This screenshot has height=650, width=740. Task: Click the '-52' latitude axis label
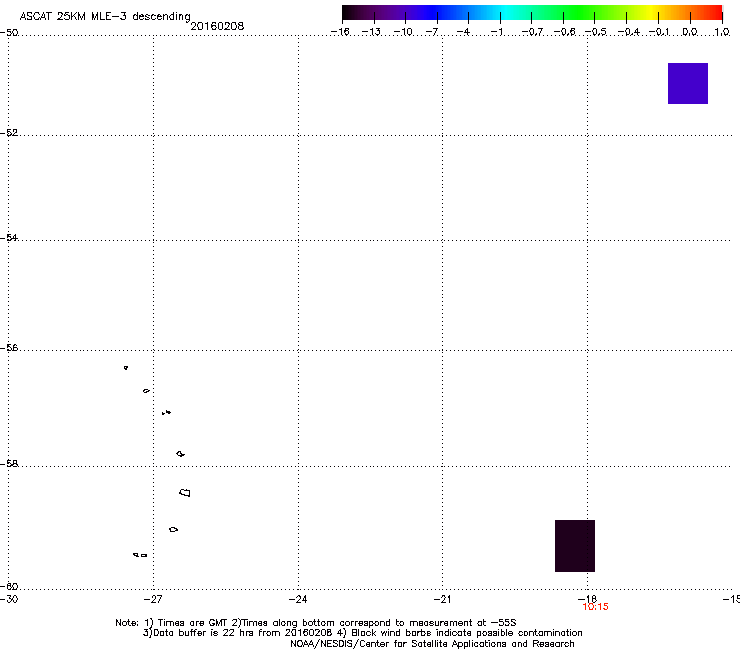[9, 133]
